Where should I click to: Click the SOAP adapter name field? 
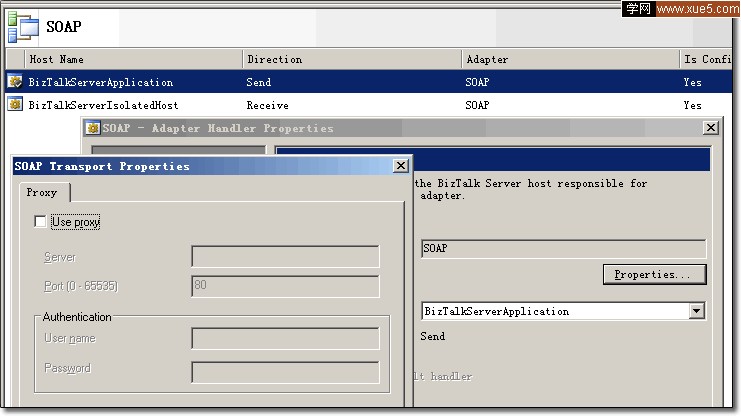[x=563, y=249]
